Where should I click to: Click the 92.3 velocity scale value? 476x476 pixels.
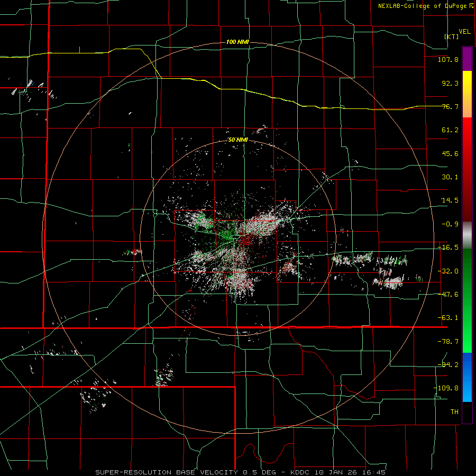[450, 83]
